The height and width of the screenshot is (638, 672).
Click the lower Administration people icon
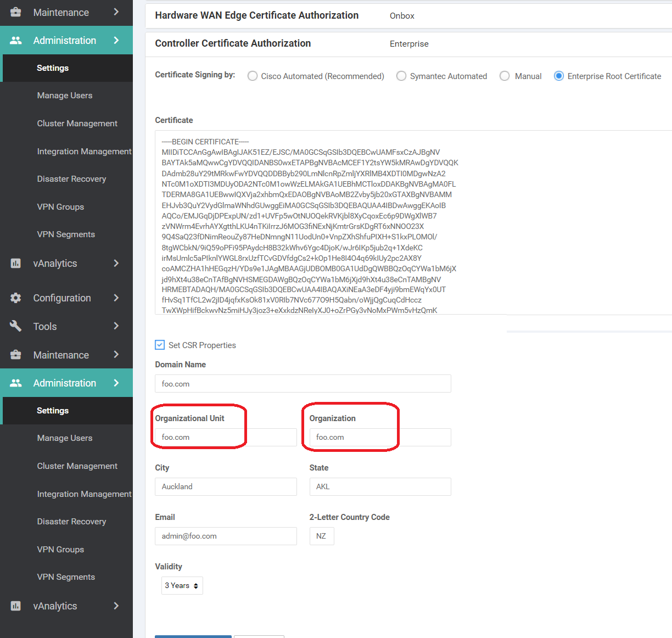coord(15,383)
